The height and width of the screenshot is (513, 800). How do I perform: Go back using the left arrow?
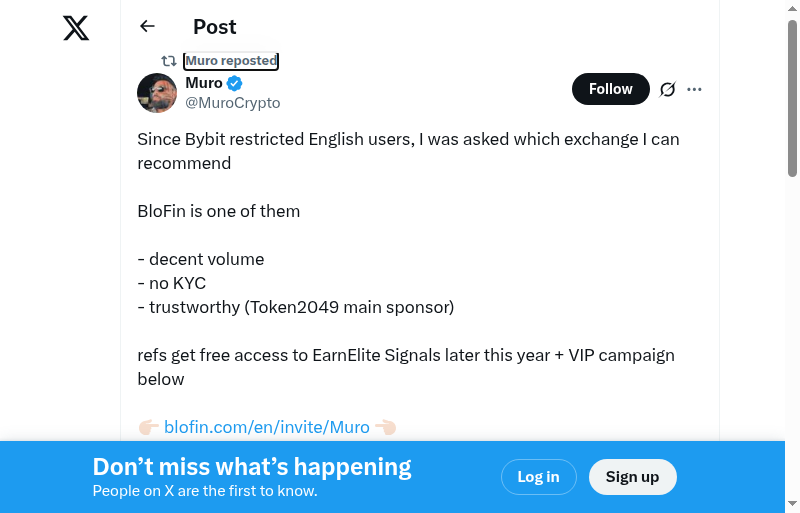coord(148,27)
